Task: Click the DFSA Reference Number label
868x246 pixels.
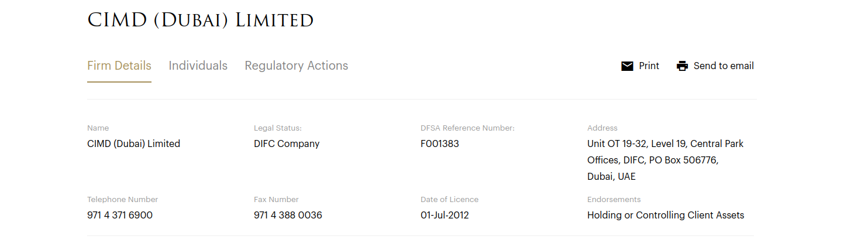Action: point(467,128)
